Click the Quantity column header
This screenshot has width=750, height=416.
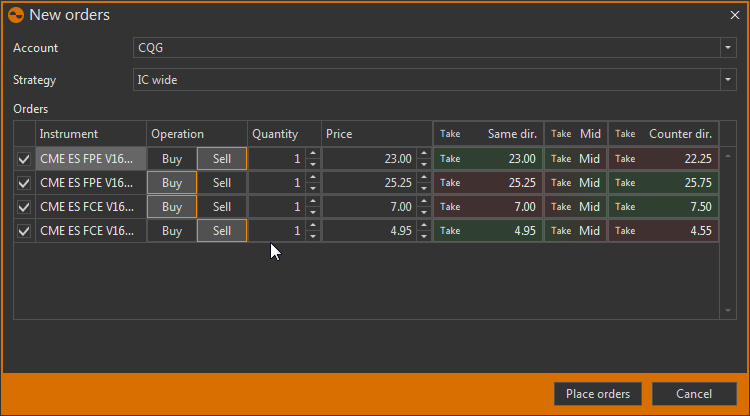[284, 134]
